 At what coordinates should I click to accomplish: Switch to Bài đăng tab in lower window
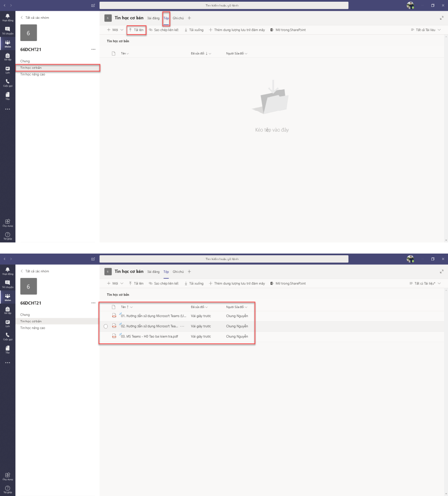click(x=153, y=272)
